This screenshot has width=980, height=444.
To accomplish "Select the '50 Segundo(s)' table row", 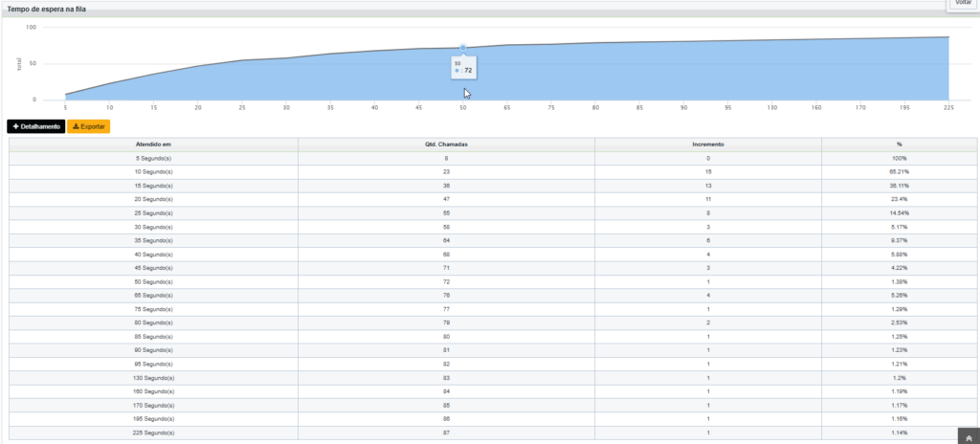I will click(493, 281).
